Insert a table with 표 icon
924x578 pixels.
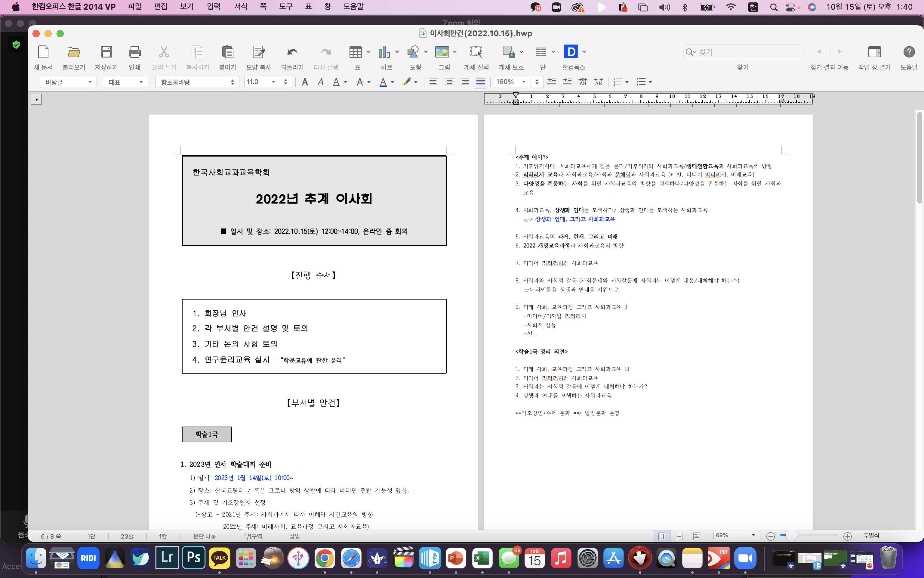point(356,51)
